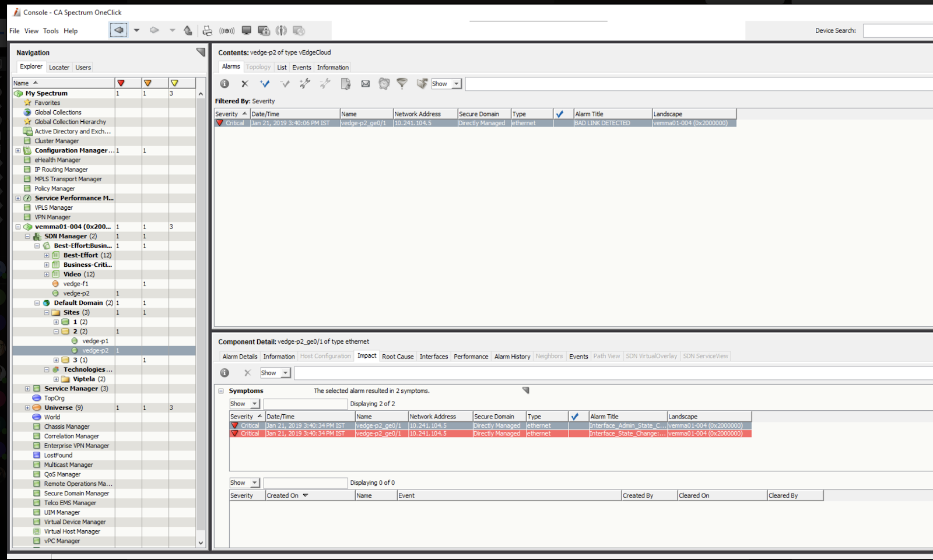This screenshot has width=933, height=560.
Task: Click the monitor icon in main toolbar
Action: pyautogui.click(x=247, y=30)
